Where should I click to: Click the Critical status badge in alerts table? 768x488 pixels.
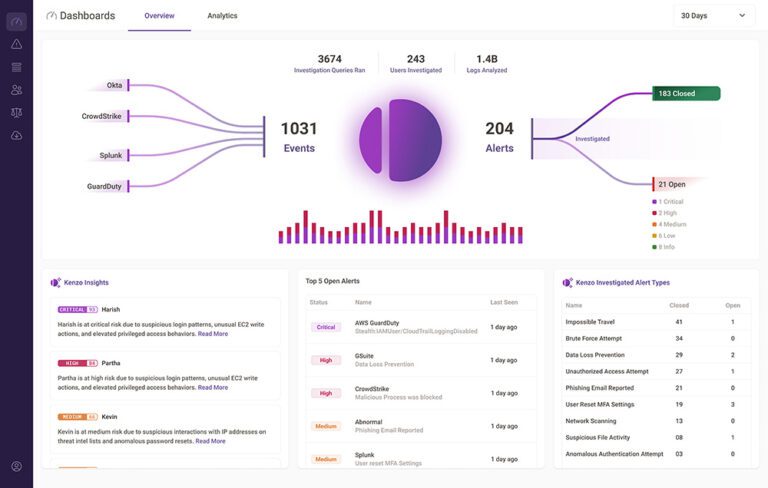(326, 327)
